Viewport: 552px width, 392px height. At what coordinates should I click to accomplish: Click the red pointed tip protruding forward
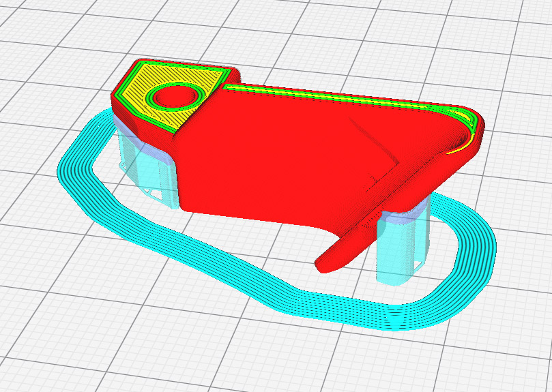click(x=333, y=258)
